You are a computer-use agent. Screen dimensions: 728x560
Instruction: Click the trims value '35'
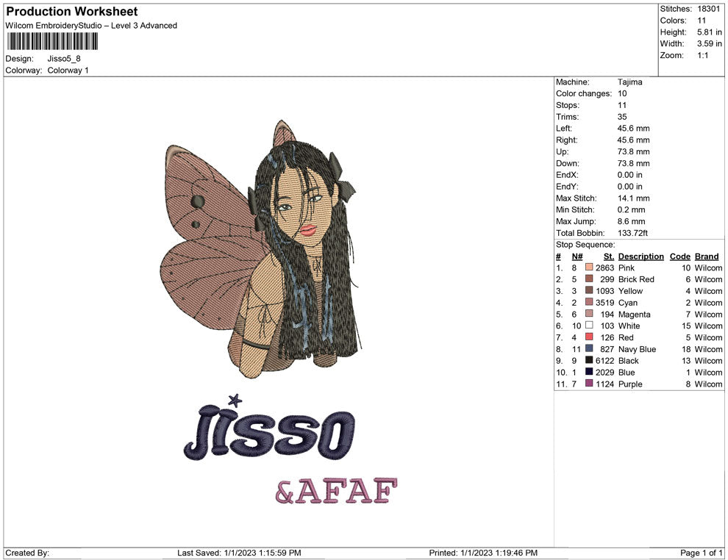click(622, 117)
